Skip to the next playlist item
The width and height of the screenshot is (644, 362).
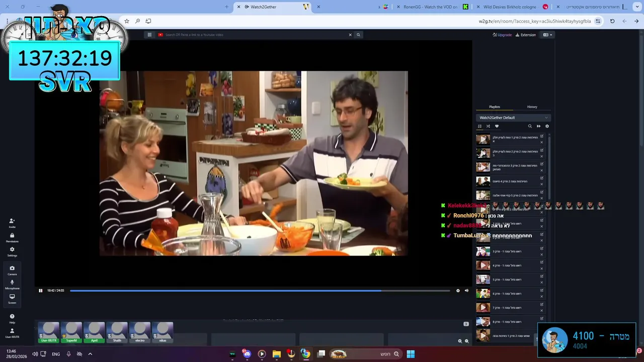click(538, 126)
